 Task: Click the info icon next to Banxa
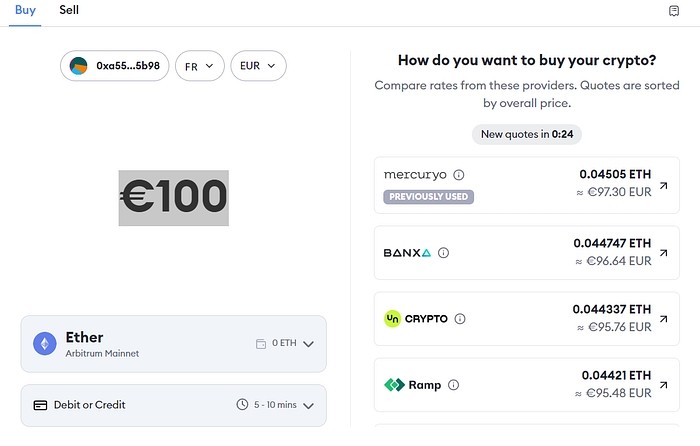pyautogui.click(x=444, y=253)
